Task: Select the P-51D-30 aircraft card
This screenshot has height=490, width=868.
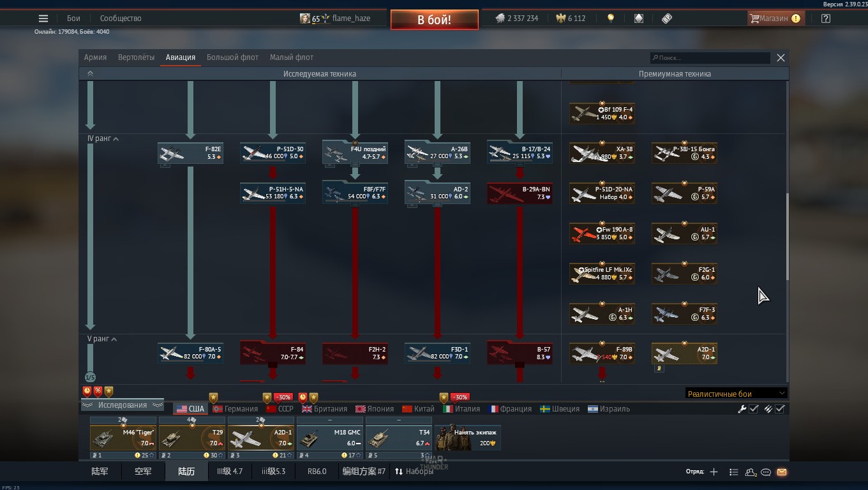Action: (x=273, y=153)
